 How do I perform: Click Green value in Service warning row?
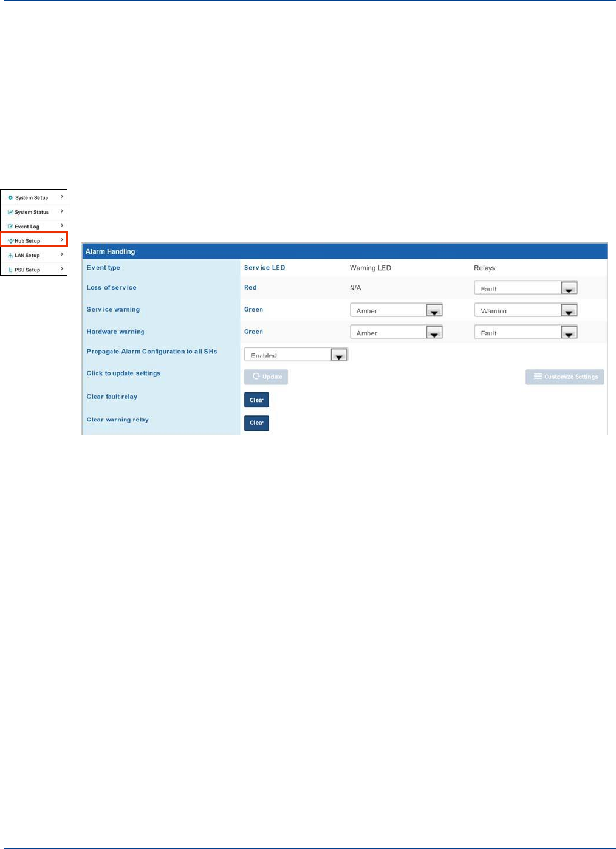coord(253,310)
